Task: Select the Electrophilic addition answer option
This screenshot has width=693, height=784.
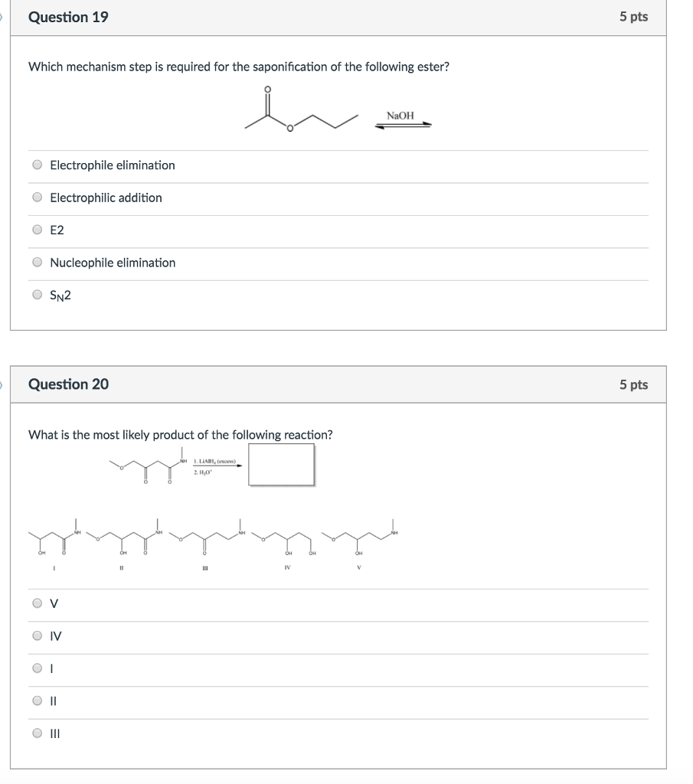Action: pyautogui.click(x=37, y=198)
